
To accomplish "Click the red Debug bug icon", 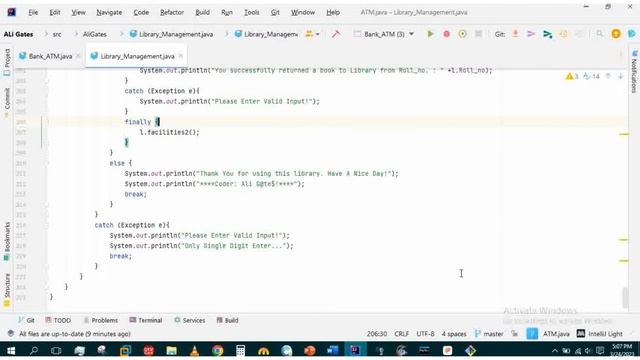I will tap(447, 34).
